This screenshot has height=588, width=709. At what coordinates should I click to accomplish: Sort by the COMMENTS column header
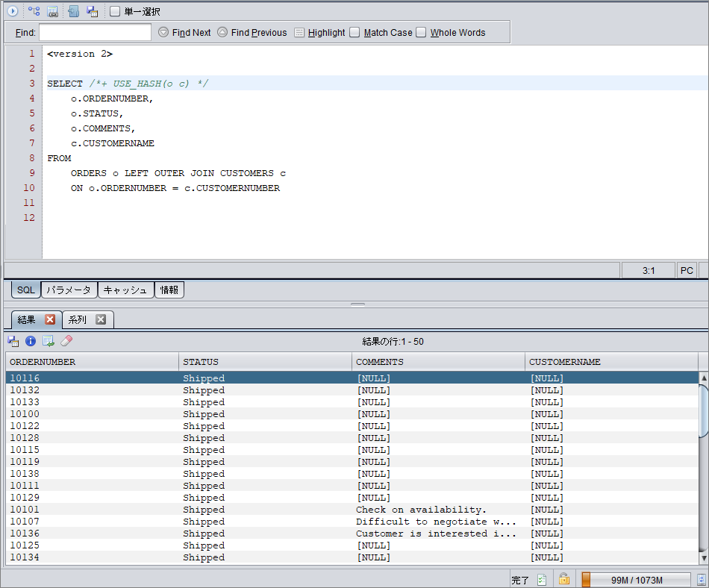tap(438, 362)
